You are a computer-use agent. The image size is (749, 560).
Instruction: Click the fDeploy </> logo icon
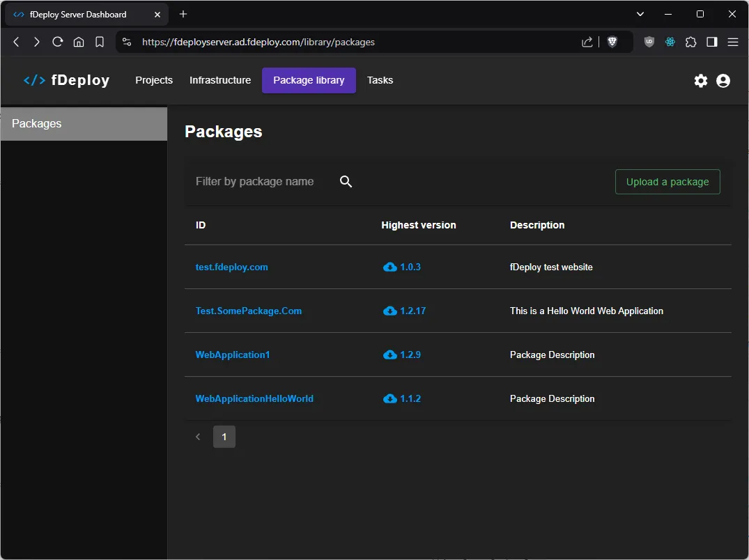tap(33, 79)
